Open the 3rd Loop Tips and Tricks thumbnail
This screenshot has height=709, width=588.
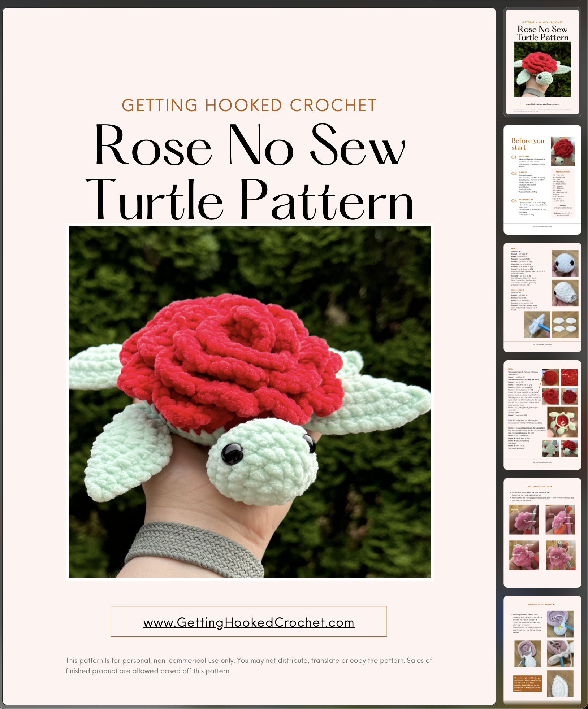click(542, 533)
